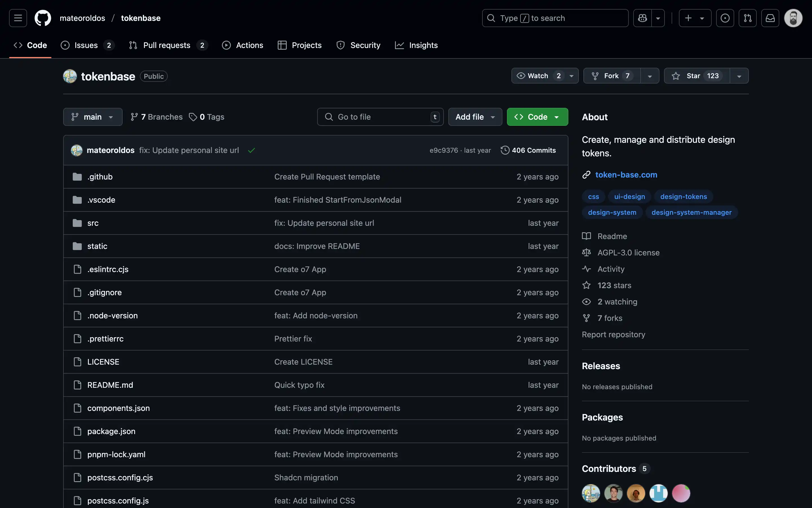Open the Activity link

(603, 269)
